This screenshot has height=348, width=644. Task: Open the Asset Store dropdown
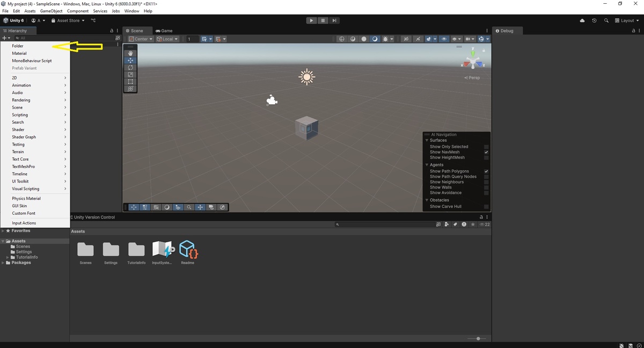point(67,20)
